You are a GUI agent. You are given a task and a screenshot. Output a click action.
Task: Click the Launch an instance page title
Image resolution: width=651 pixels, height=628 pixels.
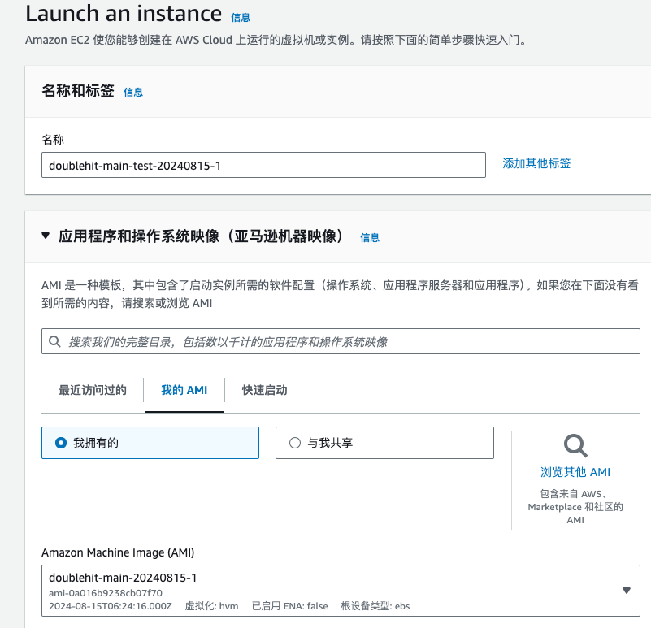point(123,14)
